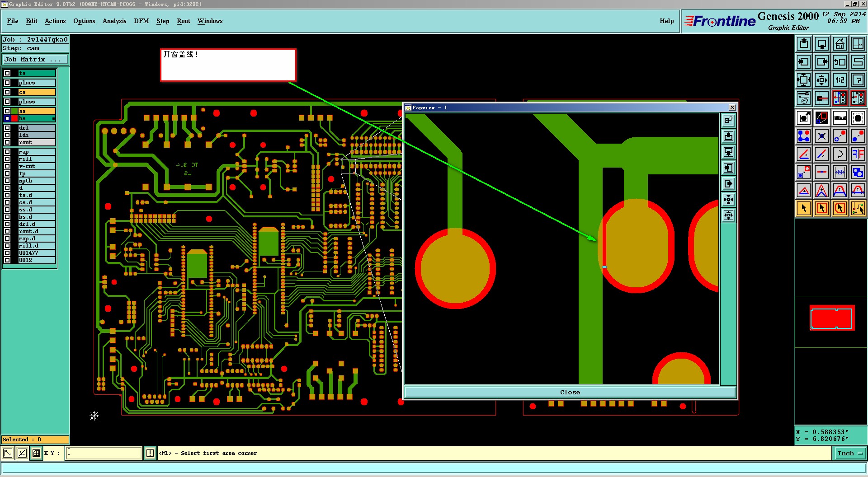Toggle the ts layer display checkbox
868x477 pixels.
coord(7,73)
